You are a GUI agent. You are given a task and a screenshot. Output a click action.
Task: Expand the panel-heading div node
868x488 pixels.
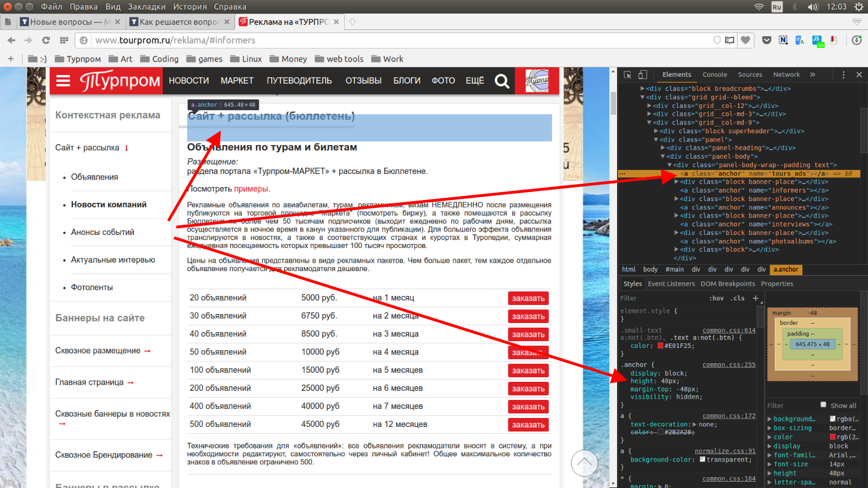pos(663,148)
